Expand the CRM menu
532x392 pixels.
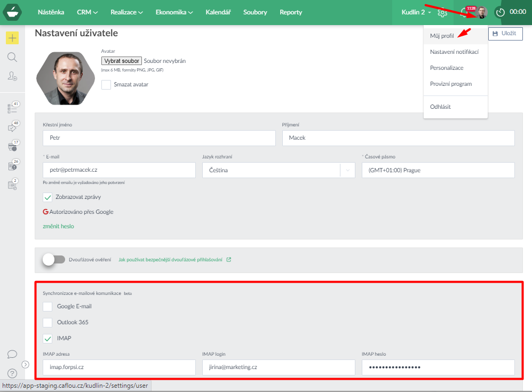tap(87, 12)
